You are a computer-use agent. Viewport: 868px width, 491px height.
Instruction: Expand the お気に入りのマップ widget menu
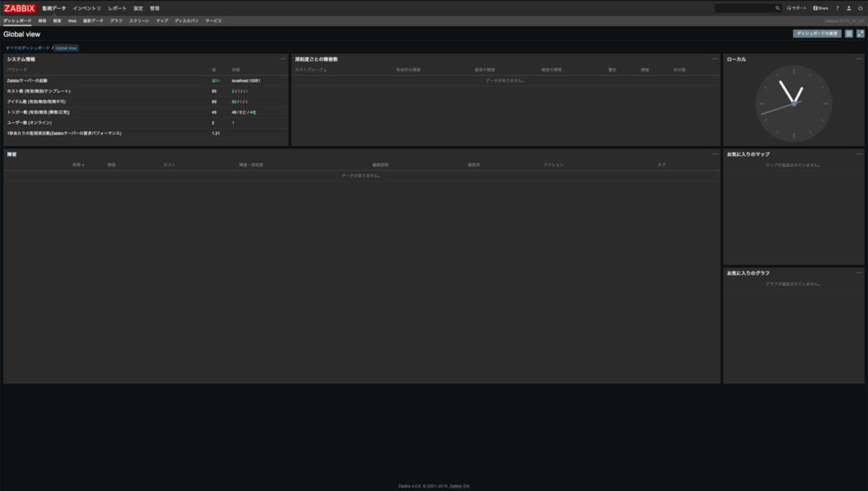pyautogui.click(x=859, y=154)
